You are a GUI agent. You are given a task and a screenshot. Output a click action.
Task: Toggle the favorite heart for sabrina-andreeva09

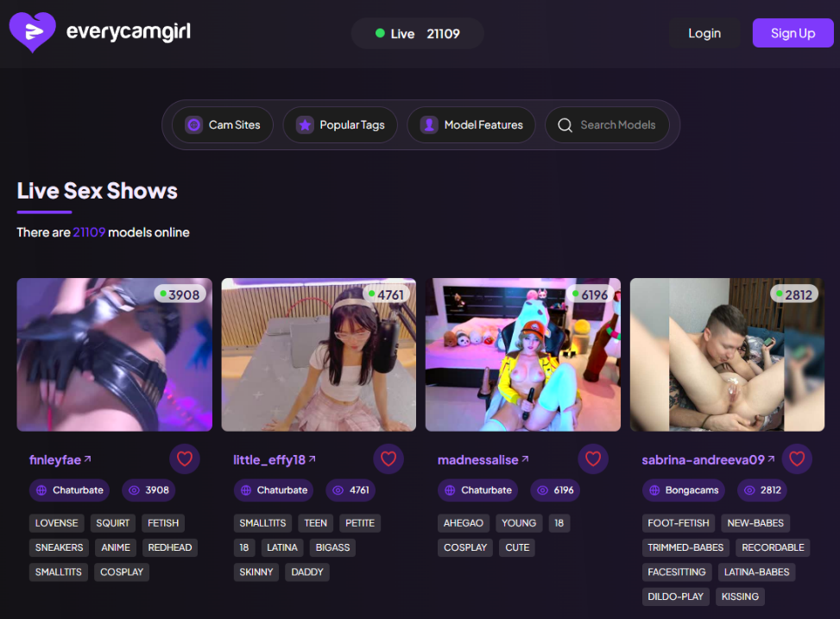coord(796,459)
